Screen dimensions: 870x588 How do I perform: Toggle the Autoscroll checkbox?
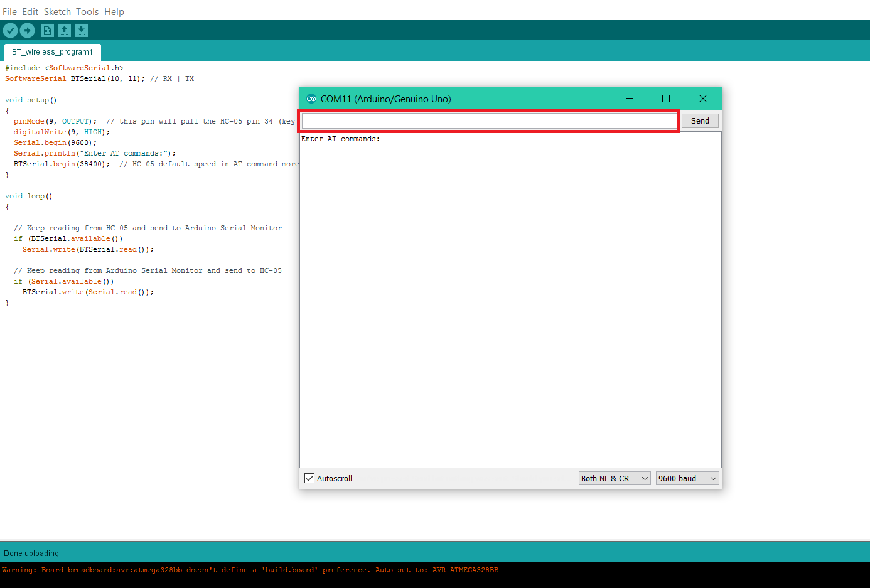pyautogui.click(x=309, y=478)
